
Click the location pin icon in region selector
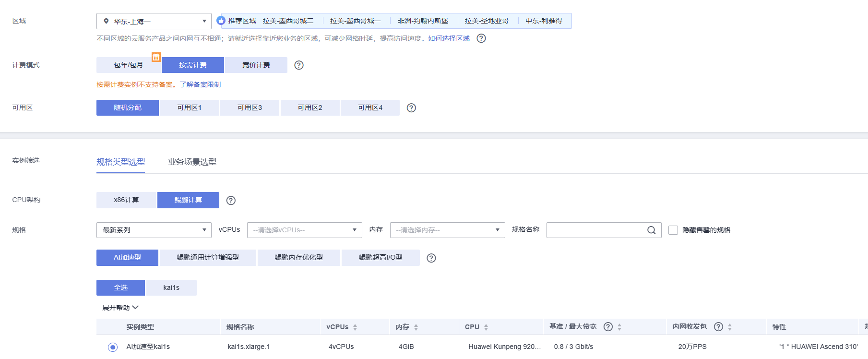click(x=106, y=21)
